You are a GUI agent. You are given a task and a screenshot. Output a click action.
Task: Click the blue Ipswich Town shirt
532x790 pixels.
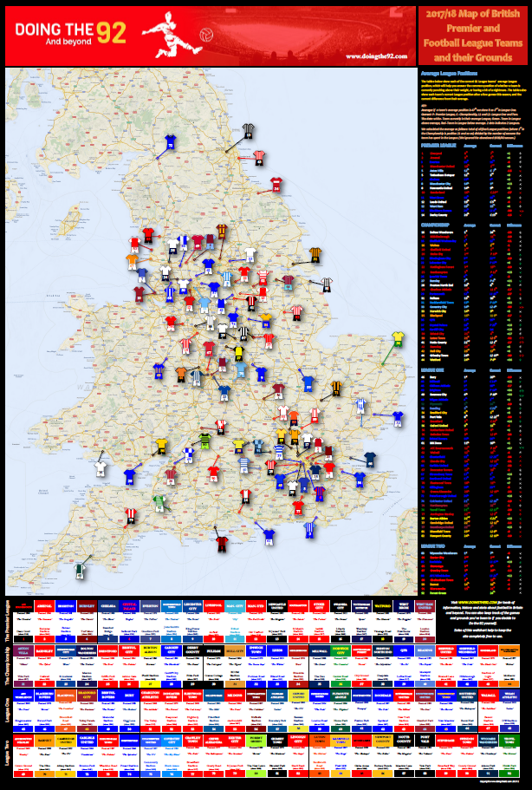pyautogui.click(x=398, y=419)
